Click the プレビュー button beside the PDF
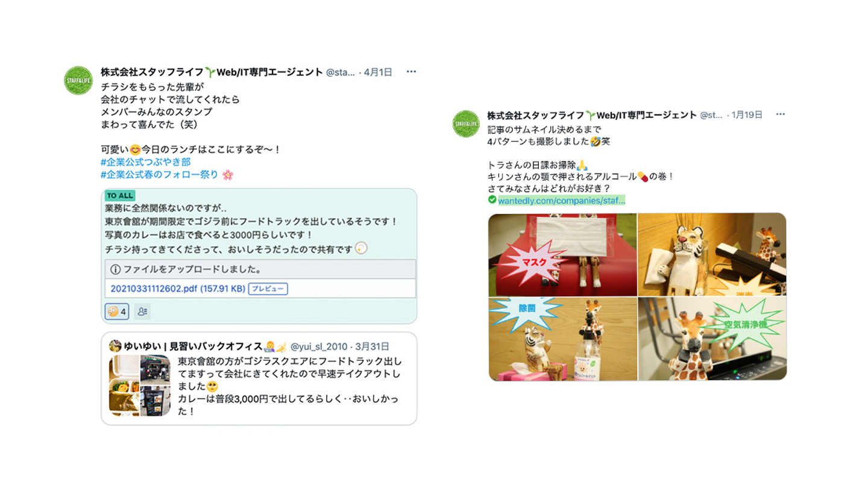This screenshot has width=868, height=488. [x=268, y=289]
